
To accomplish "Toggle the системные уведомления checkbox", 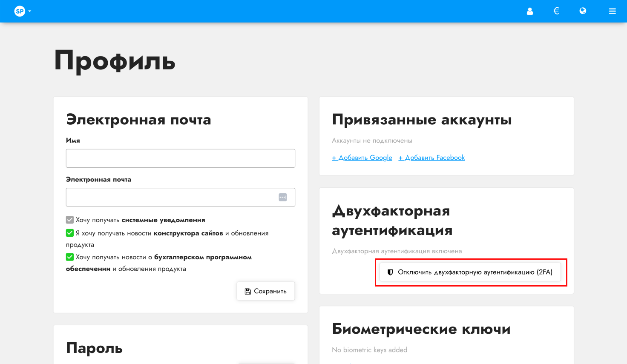I will tap(69, 220).
